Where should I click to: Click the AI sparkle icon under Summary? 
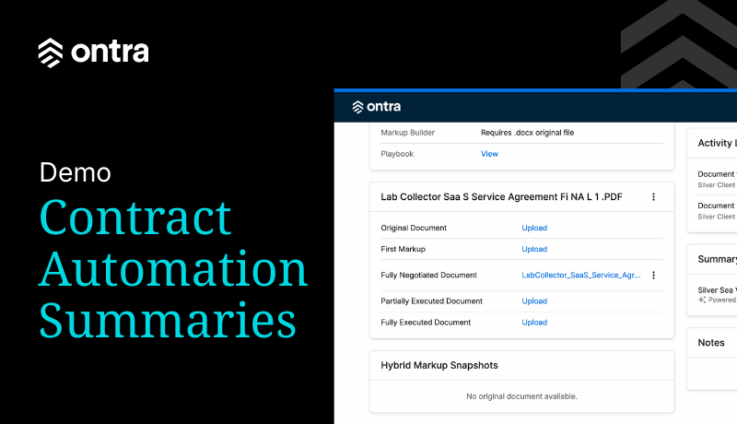pos(701,299)
